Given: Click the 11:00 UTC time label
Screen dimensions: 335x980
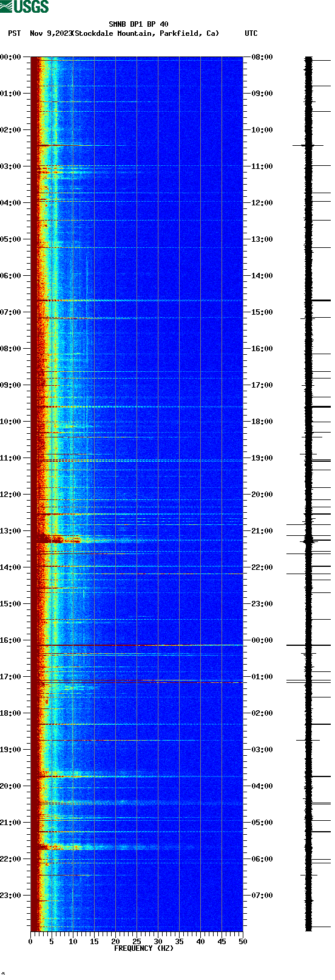Looking at the screenshot, I should [x=262, y=166].
